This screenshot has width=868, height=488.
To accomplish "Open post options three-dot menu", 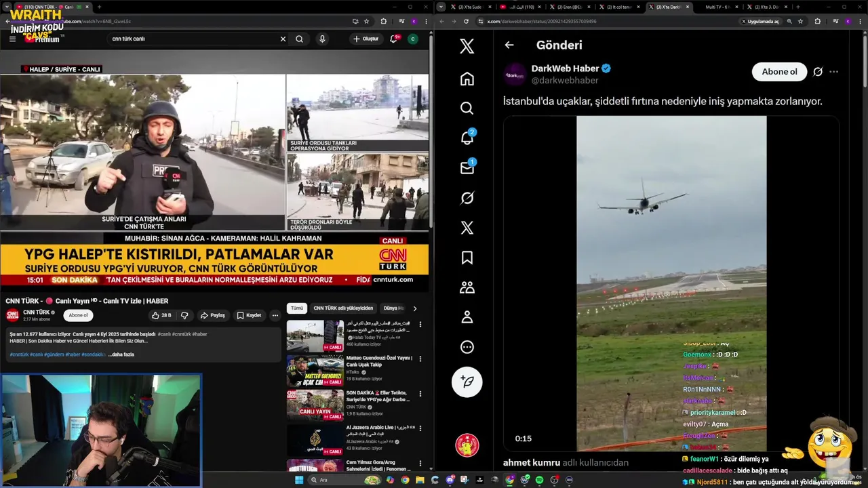I will point(834,72).
